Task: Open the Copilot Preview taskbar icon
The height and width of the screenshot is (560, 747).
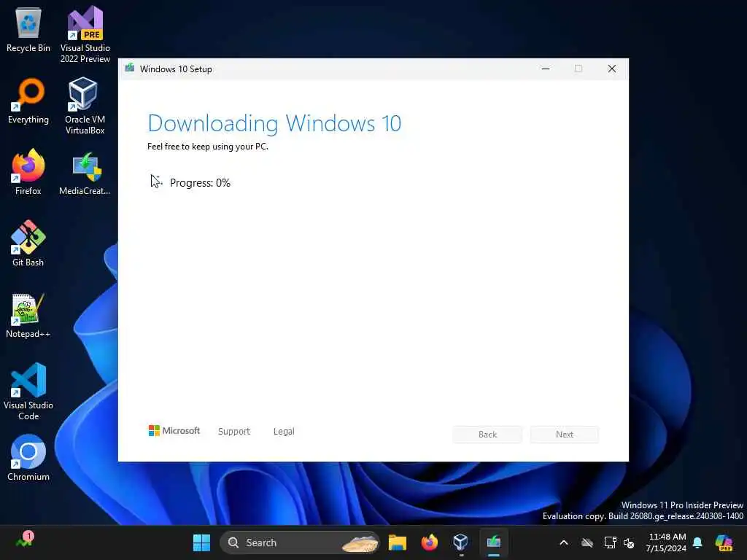Action: click(x=724, y=542)
